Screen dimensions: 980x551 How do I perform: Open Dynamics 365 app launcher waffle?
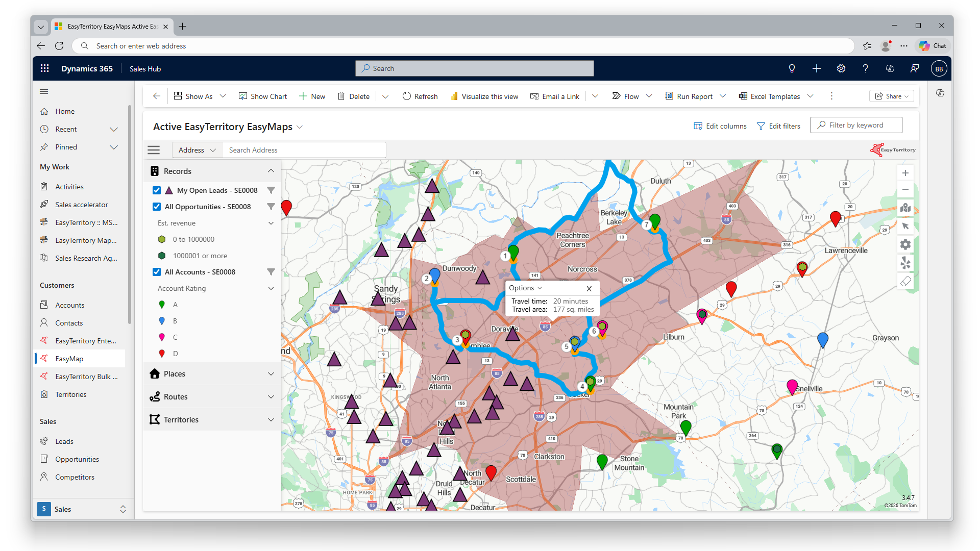[45, 68]
